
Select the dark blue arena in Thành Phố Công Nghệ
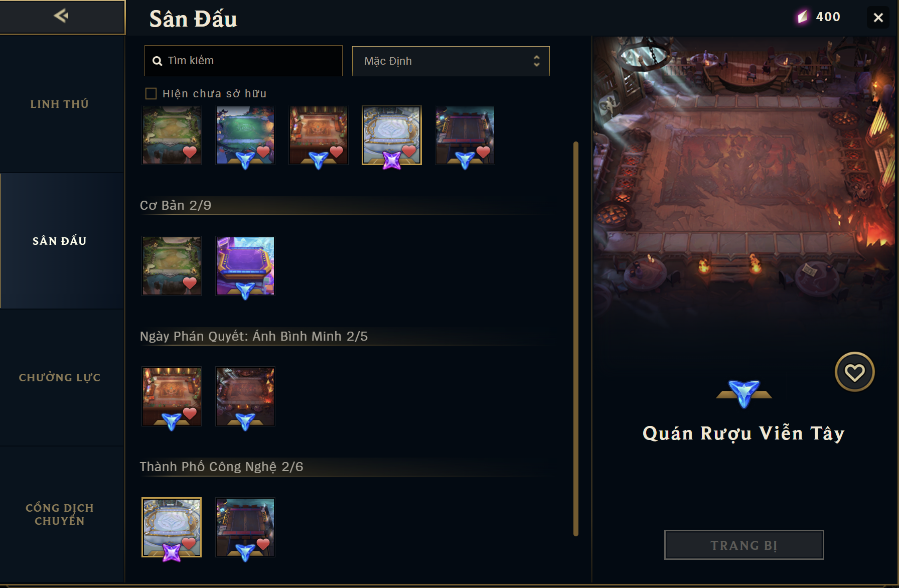coord(245,527)
